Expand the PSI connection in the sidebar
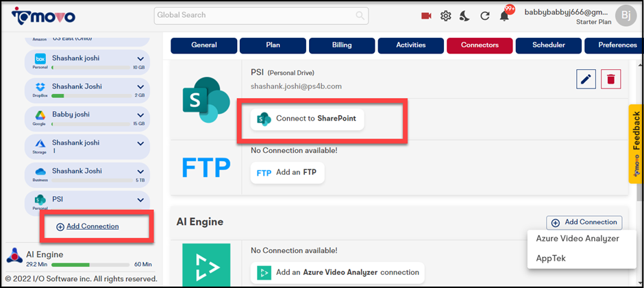The image size is (644, 288). click(x=140, y=200)
